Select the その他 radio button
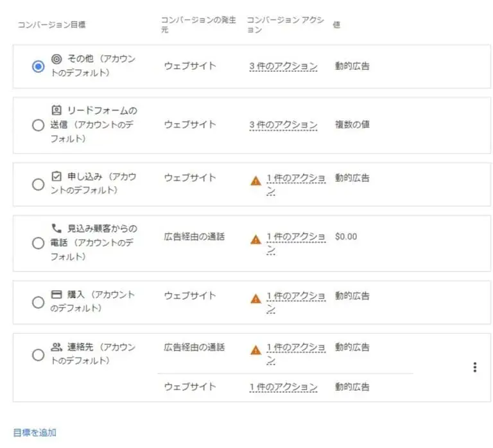Viewport: 493px width, 448px height. (38, 67)
